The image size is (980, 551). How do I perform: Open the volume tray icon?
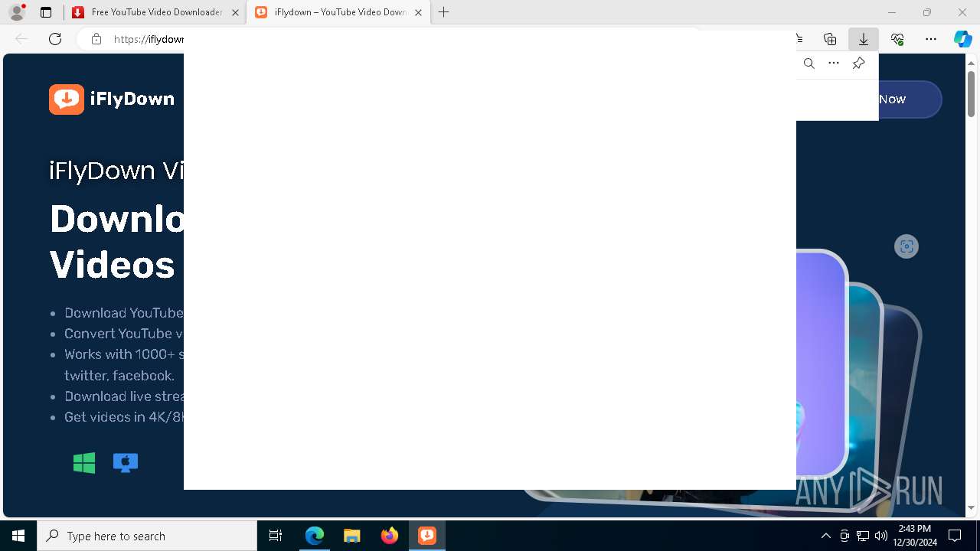coord(881,536)
